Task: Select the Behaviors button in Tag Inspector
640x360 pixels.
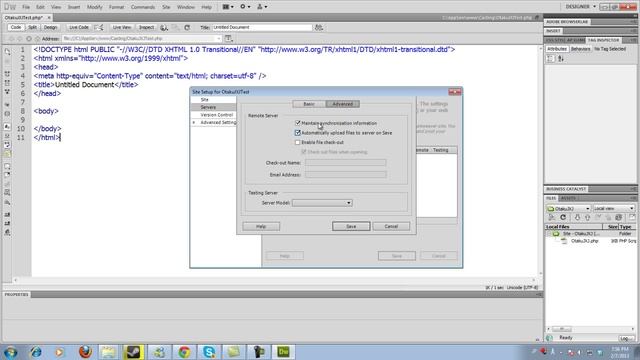Action: click(x=580, y=49)
